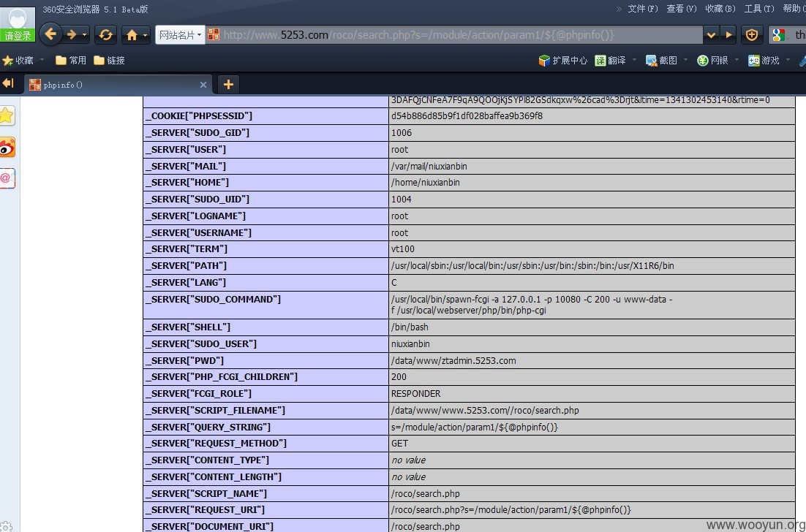Click the _COOKIE["PHPSESSID"] cell
The height and width of the screenshot is (532, 806).
click(x=265, y=116)
